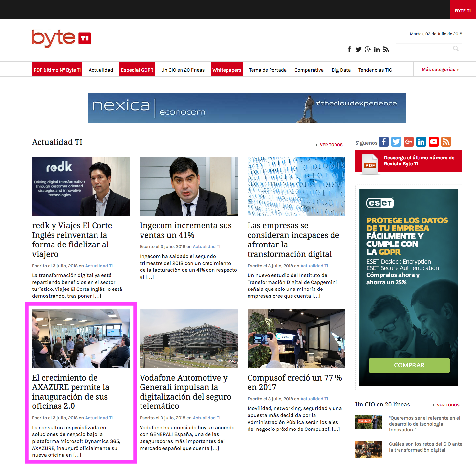The height and width of the screenshot is (464, 476).
Task: Open headline redk y Viajes El Corte Inglés
Action: (72, 240)
